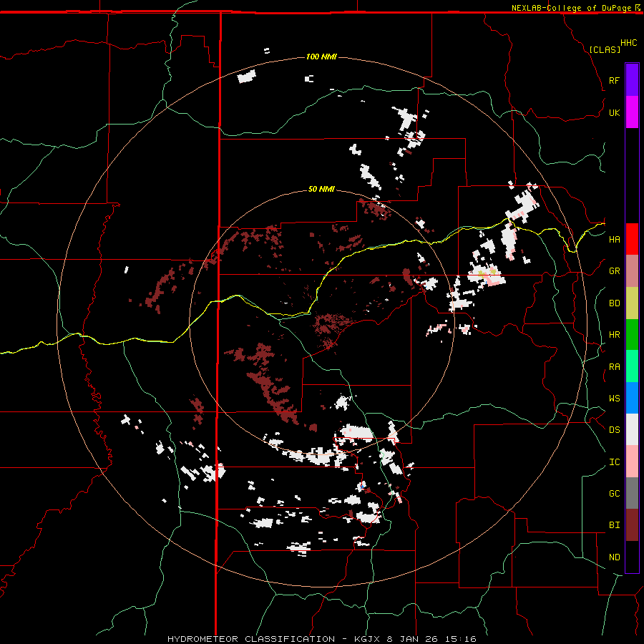The image size is (644, 644).
Task: Select the yellow BD legend swatch
Action: [632, 303]
